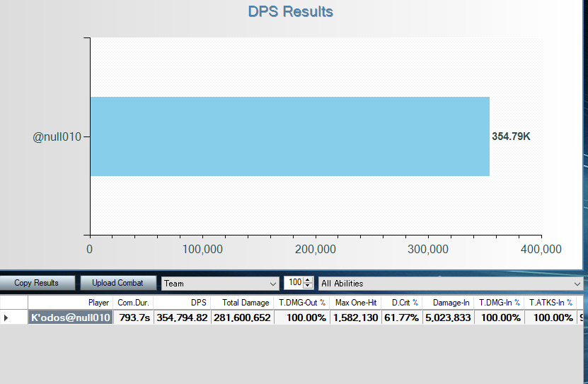Image resolution: width=588 pixels, height=384 pixels.
Task: Open the Team dropdown
Action: (220, 284)
